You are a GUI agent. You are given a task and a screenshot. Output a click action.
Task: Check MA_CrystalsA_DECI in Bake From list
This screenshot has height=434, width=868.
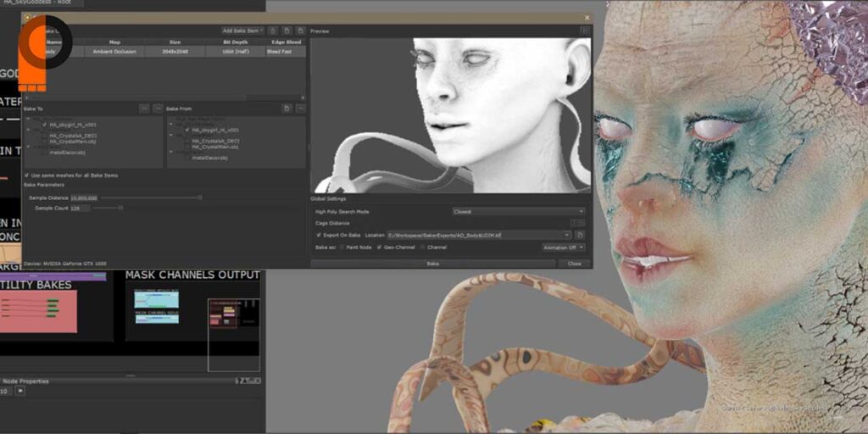187,142
